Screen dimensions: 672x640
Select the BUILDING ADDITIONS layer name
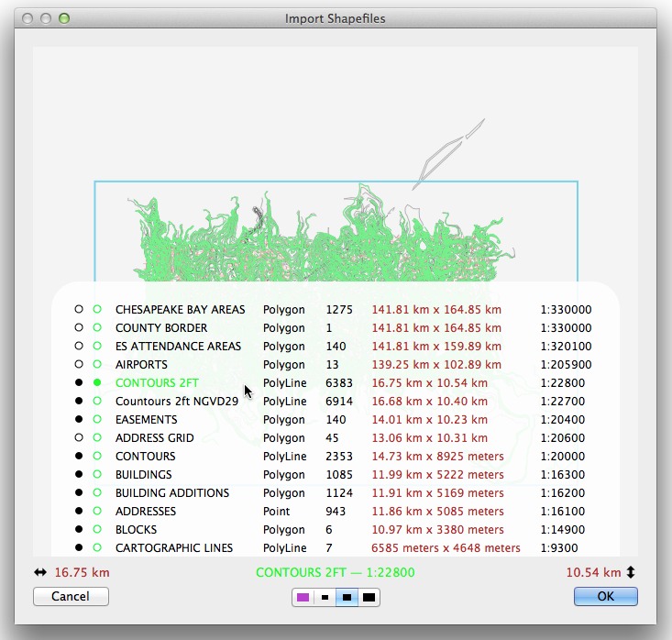[172, 493]
